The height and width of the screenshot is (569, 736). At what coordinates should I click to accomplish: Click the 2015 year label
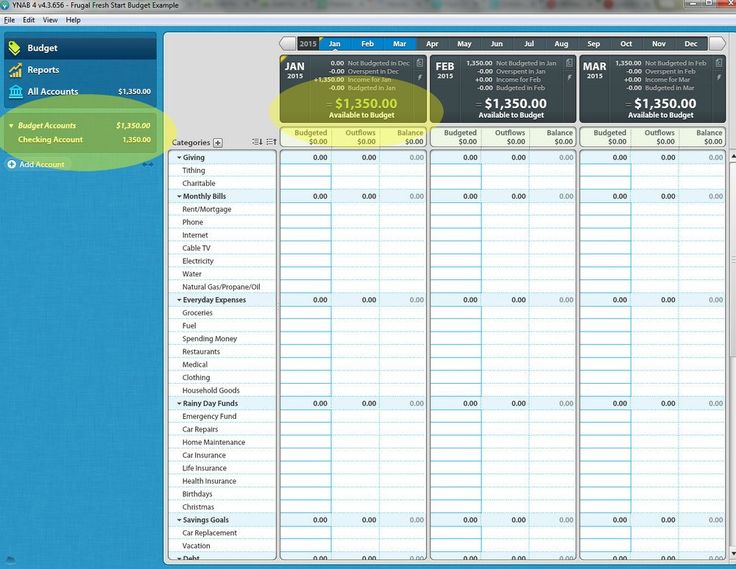coord(308,44)
